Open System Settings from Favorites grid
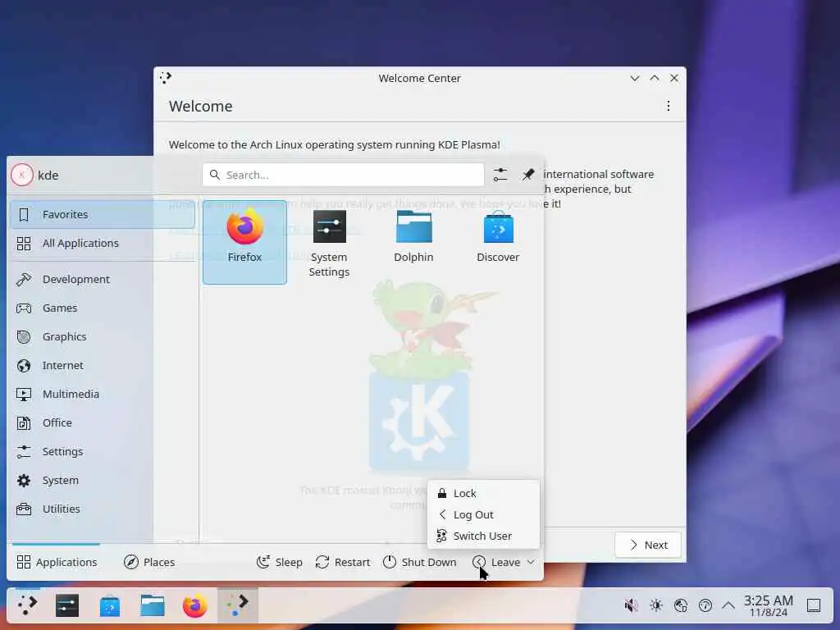The height and width of the screenshot is (630, 840). pyautogui.click(x=329, y=242)
